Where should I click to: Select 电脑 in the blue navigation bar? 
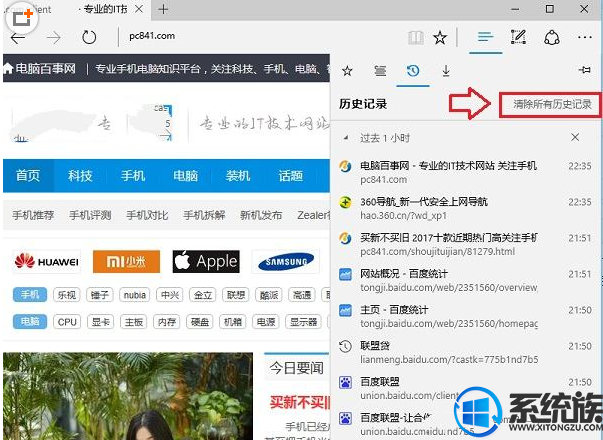[185, 176]
